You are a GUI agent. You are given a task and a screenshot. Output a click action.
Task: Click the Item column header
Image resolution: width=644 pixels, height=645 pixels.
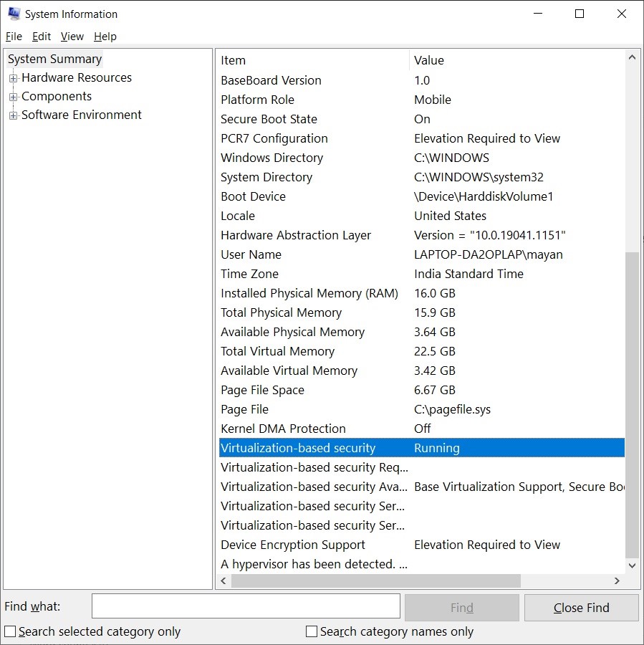point(312,60)
